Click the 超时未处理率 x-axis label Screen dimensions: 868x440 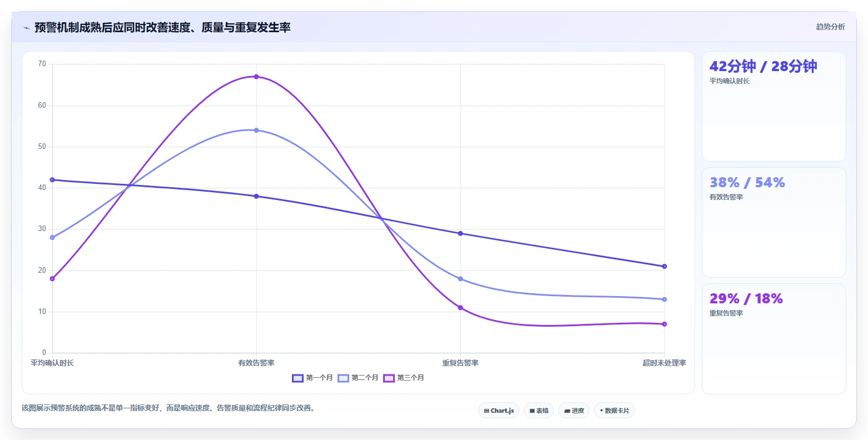pyautogui.click(x=664, y=363)
